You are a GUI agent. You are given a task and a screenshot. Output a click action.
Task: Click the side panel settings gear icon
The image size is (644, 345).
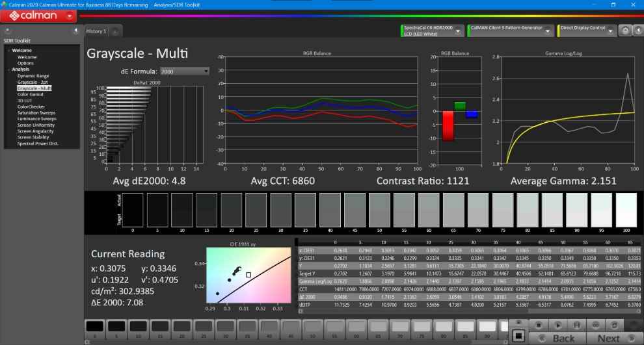(7, 31)
